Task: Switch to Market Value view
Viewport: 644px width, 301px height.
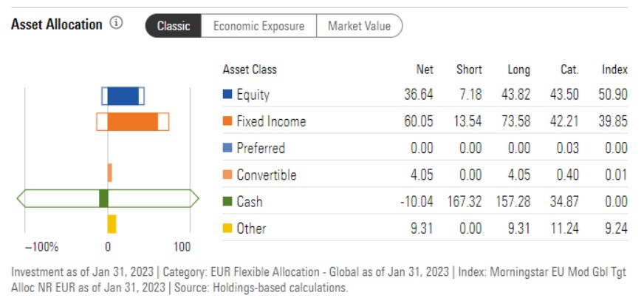Action: point(360,26)
